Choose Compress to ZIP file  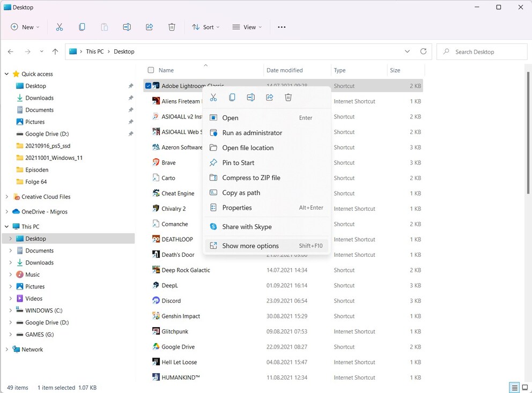(x=267, y=177)
